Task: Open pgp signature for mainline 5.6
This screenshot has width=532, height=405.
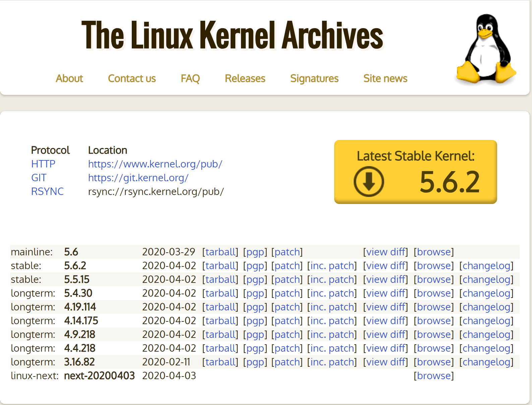Action: tap(255, 252)
